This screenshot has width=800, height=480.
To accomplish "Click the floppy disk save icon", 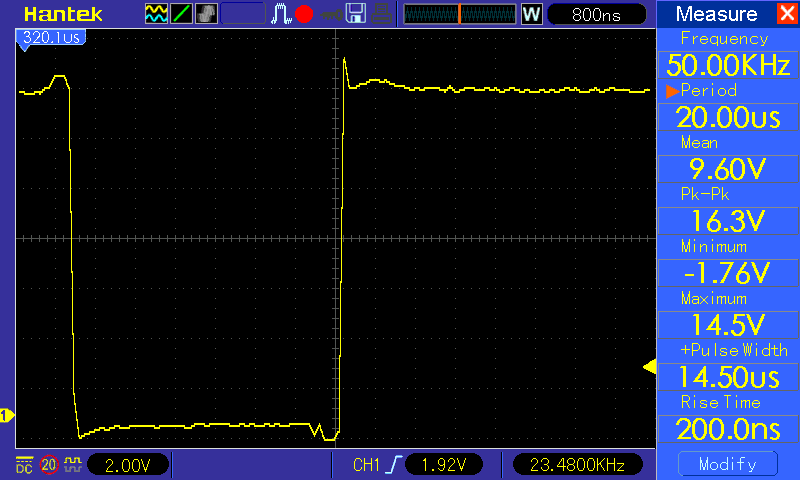I will click(356, 14).
